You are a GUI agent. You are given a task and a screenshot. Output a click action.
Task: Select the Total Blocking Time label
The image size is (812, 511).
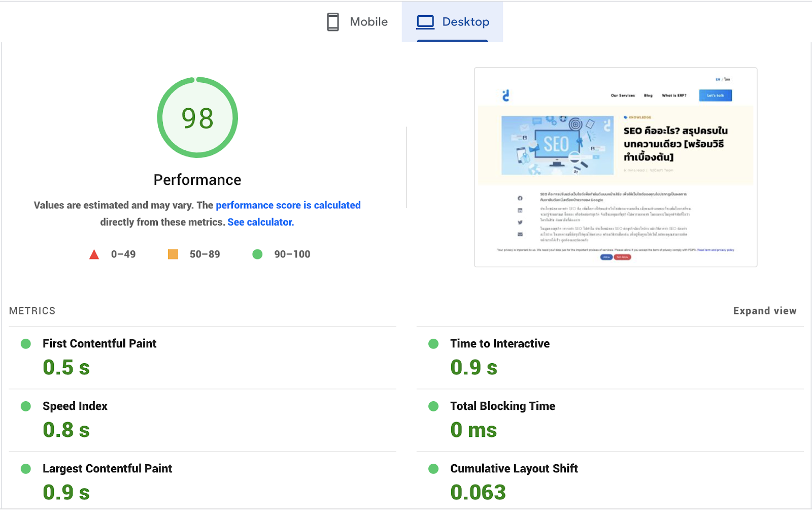tap(503, 406)
